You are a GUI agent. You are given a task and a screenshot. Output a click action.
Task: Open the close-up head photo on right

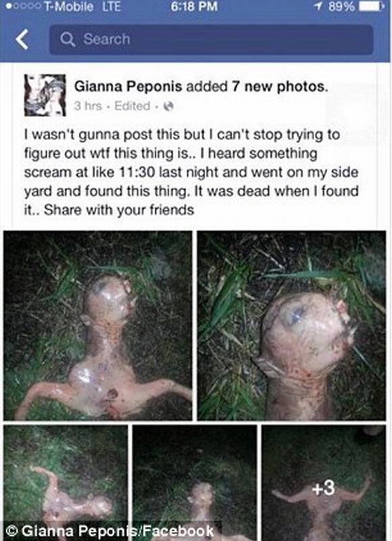(x=292, y=325)
